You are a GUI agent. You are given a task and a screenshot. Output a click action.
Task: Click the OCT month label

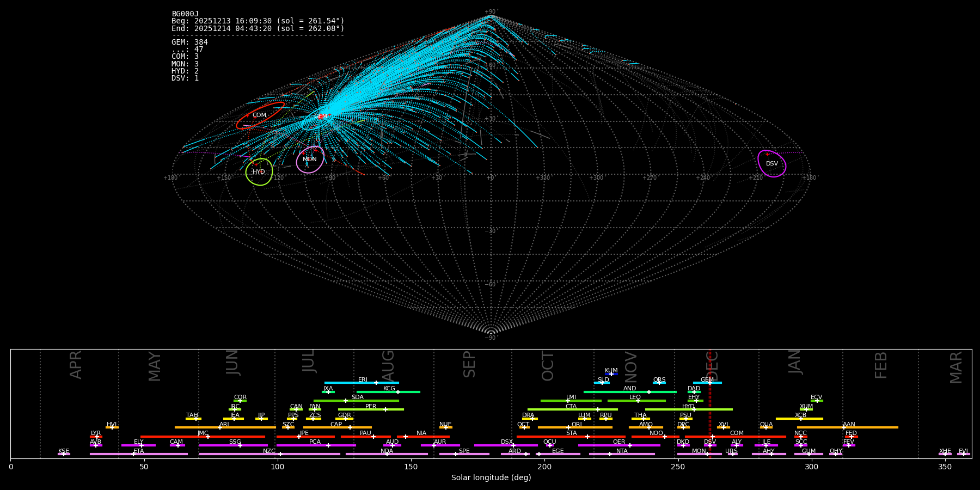point(548,366)
